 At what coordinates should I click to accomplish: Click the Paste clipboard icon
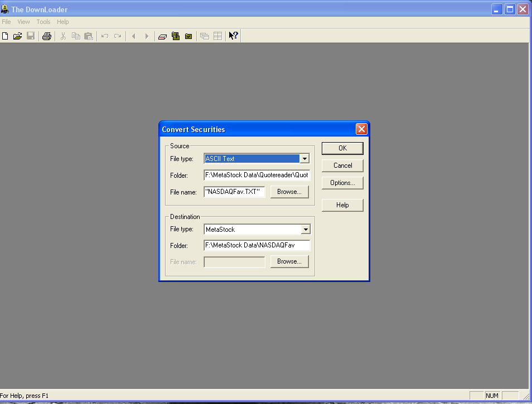tap(89, 36)
